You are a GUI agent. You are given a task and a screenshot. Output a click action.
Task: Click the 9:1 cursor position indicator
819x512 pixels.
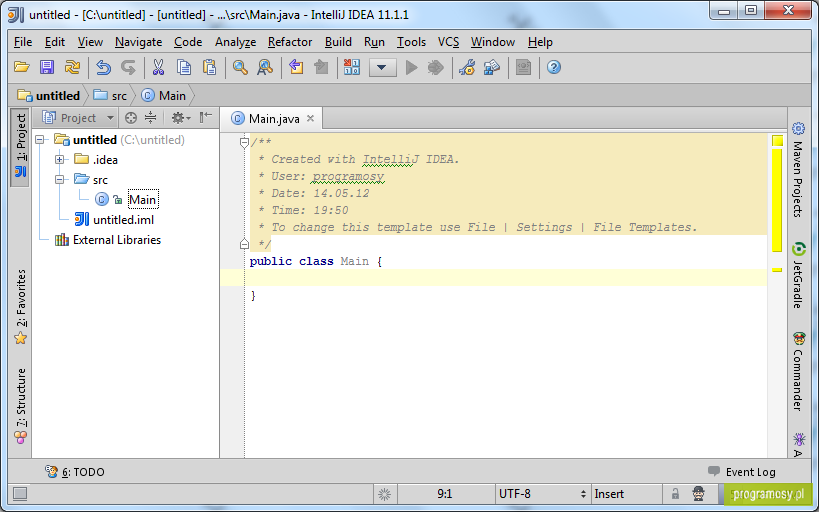[x=444, y=494]
